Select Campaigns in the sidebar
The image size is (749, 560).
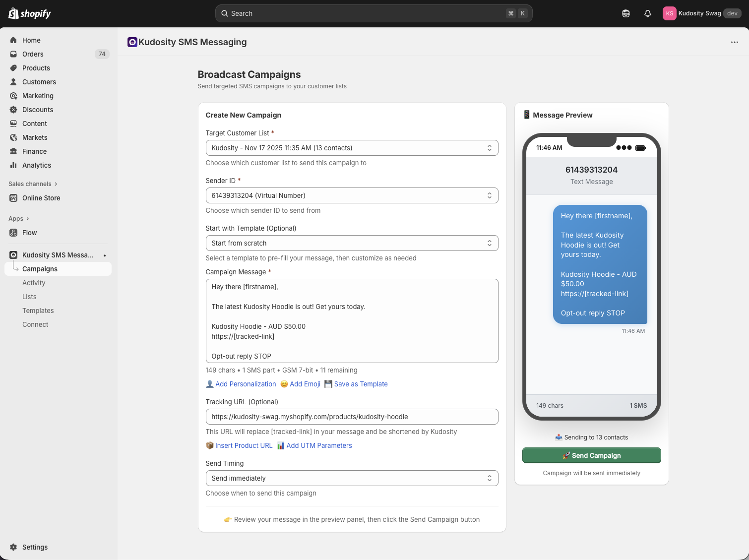(x=59, y=269)
